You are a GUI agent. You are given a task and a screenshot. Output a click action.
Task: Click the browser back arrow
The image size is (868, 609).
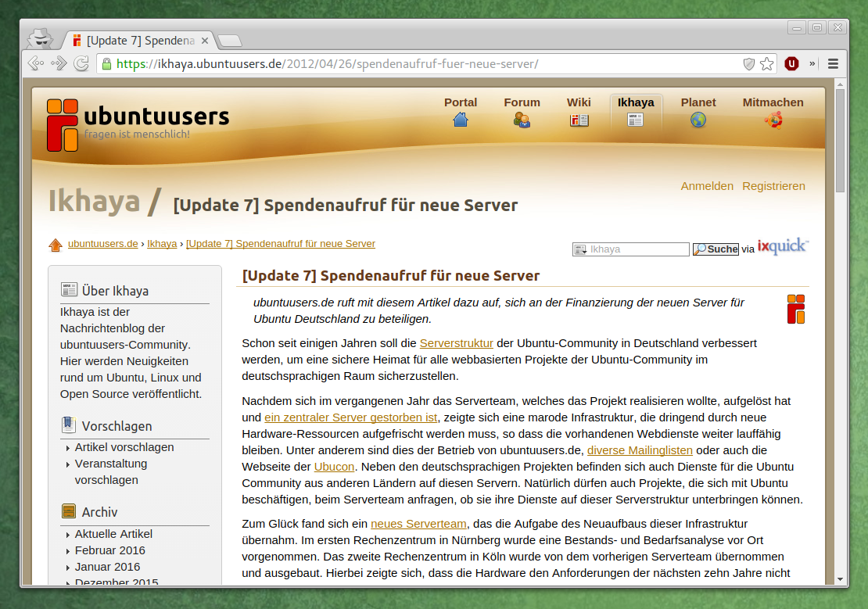click(x=36, y=63)
